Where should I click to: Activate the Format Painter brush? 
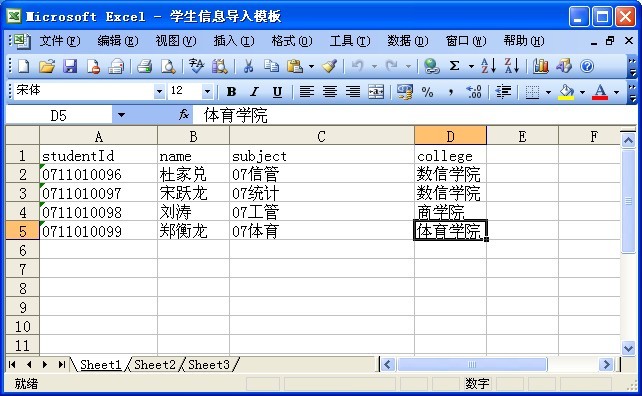[x=329, y=66]
